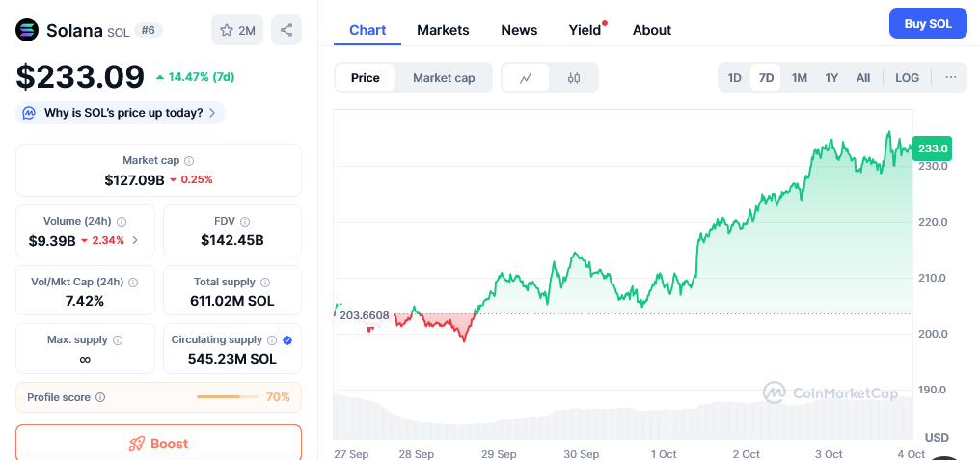The width and height of the screenshot is (980, 460).
Task: Switch to candlestick chart icon
Action: pyautogui.click(x=574, y=78)
